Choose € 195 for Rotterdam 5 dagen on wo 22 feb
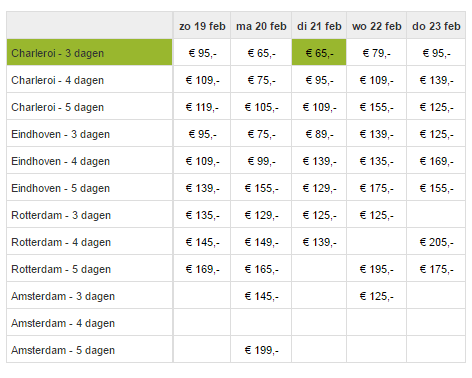The width and height of the screenshot is (472, 378). point(376,269)
